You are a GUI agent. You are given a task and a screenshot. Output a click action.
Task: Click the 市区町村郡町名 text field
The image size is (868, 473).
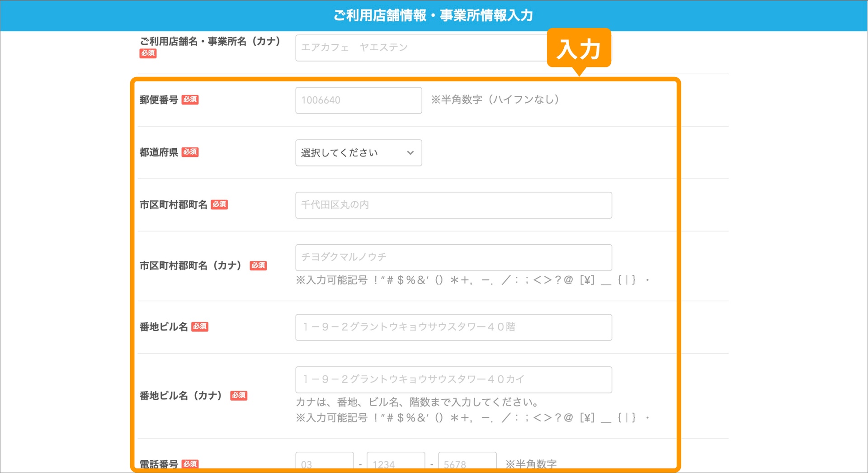(x=453, y=205)
